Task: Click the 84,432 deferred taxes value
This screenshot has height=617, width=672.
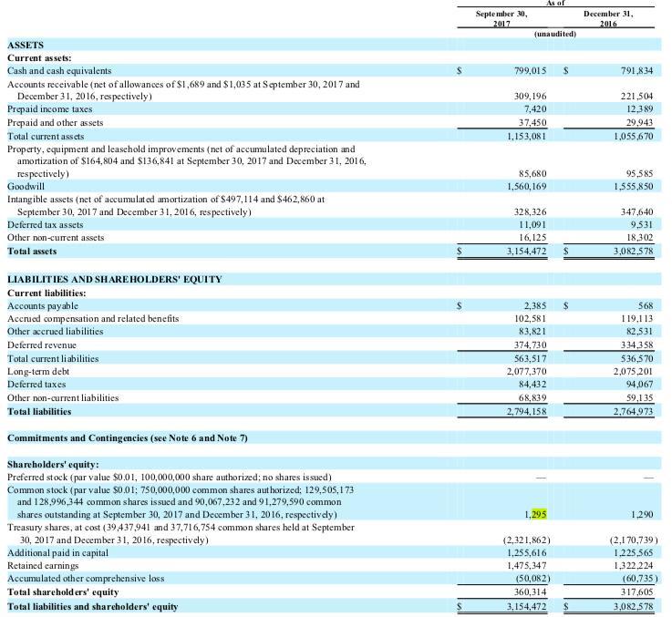Action: click(x=532, y=385)
